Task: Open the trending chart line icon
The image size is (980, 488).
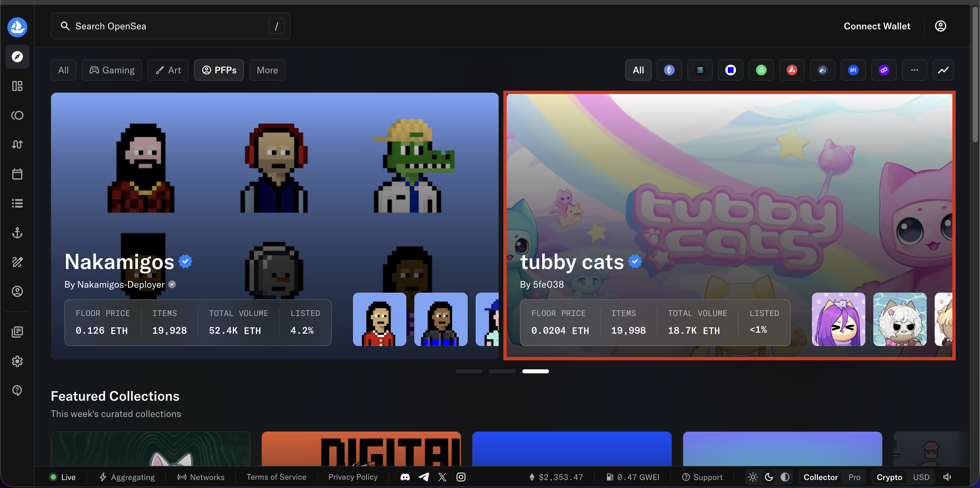Action: coord(943,70)
